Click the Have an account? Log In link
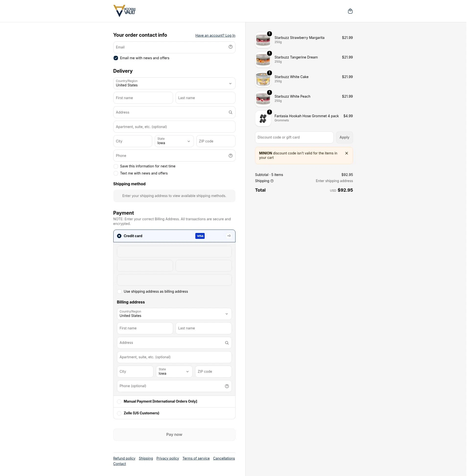Screen dimensions: 470x476 tap(215, 35)
